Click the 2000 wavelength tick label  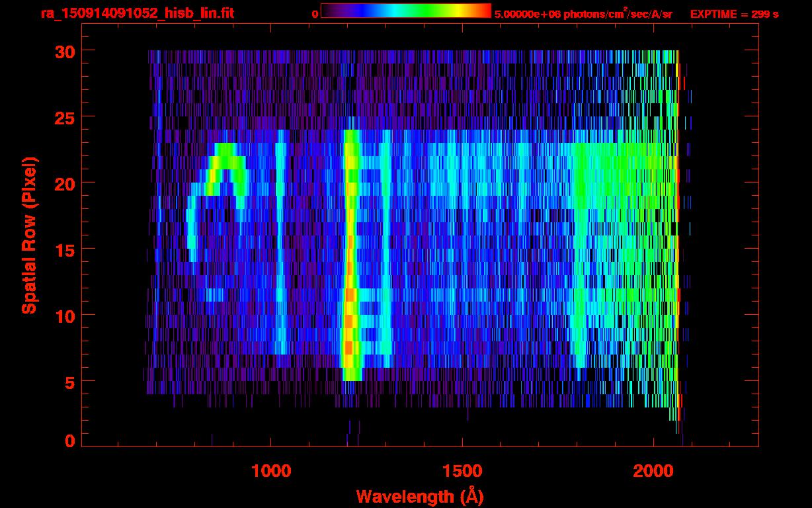(x=653, y=471)
